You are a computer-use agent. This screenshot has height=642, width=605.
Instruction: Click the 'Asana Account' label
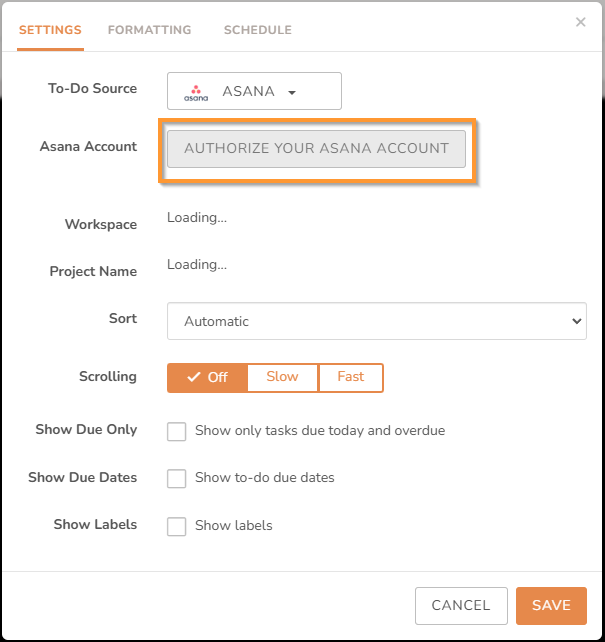coord(88,147)
